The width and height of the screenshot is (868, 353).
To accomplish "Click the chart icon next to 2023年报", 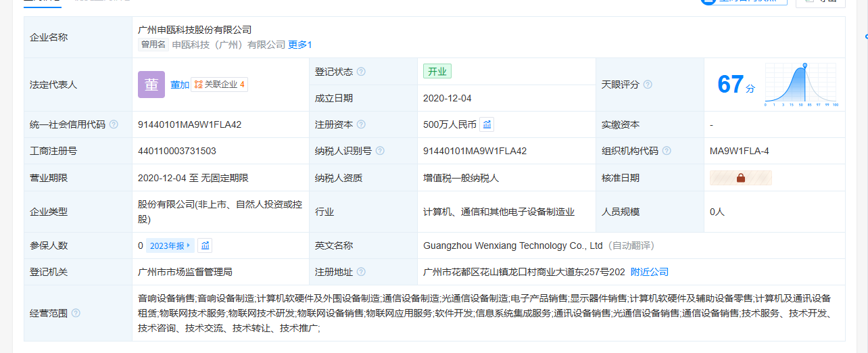I will tap(205, 245).
